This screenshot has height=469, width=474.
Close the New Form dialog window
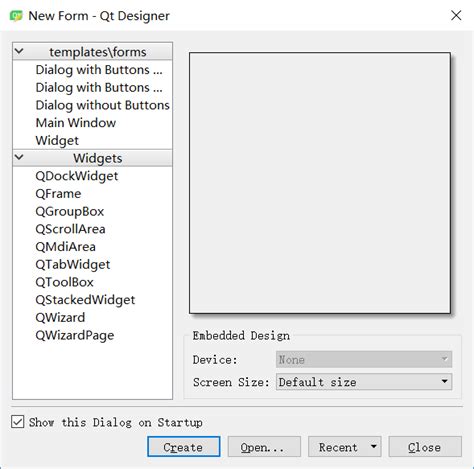coord(456,15)
